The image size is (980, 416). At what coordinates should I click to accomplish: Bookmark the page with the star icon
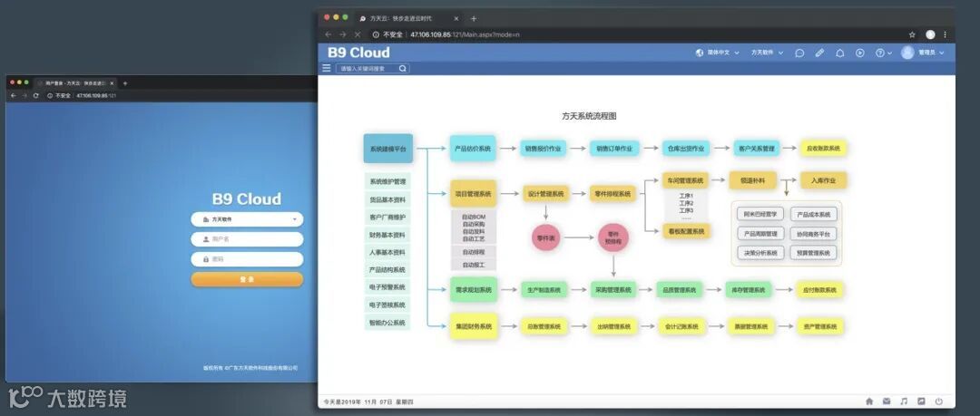click(912, 34)
